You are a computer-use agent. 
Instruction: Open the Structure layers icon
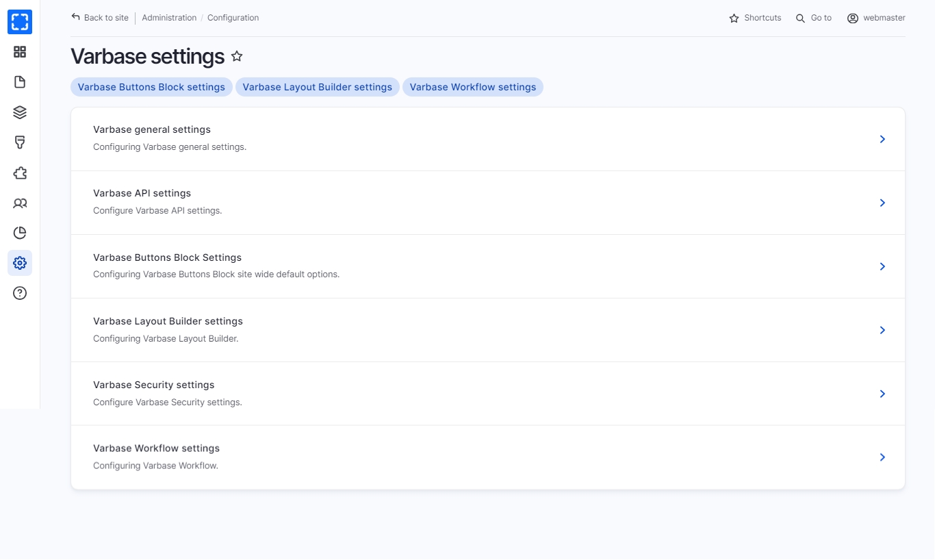point(20,112)
